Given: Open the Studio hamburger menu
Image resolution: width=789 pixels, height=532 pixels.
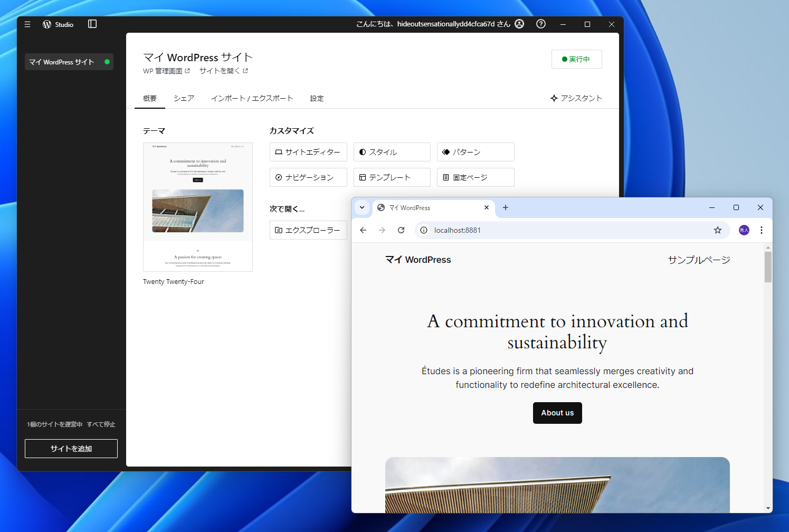Looking at the screenshot, I should click(27, 24).
